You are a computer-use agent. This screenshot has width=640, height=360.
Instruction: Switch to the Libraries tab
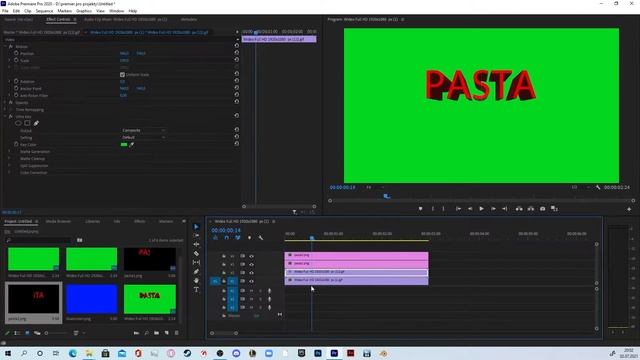click(x=93, y=221)
